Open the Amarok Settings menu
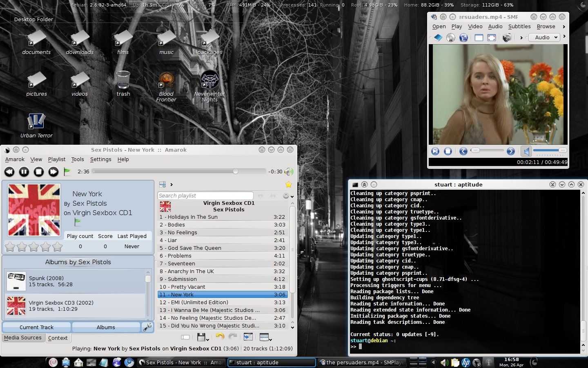The height and width of the screenshot is (368, 588). tap(100, 159)
